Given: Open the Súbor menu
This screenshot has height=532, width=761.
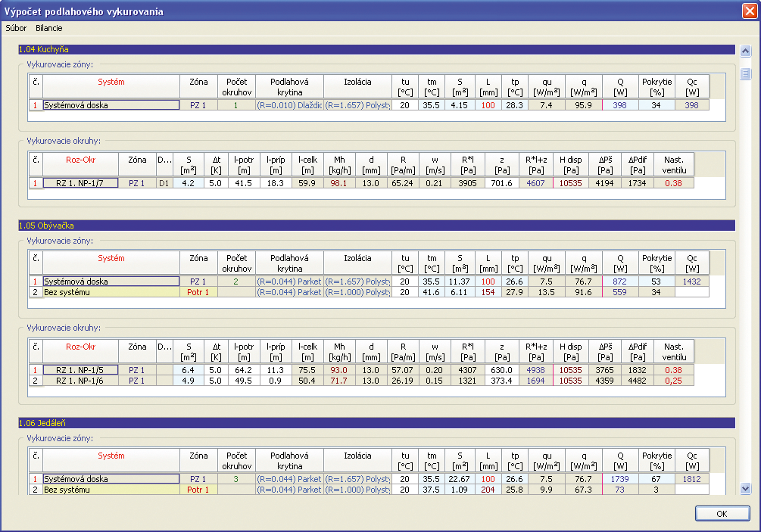Looking at the screenshot, I should click(x=16, y=28).
